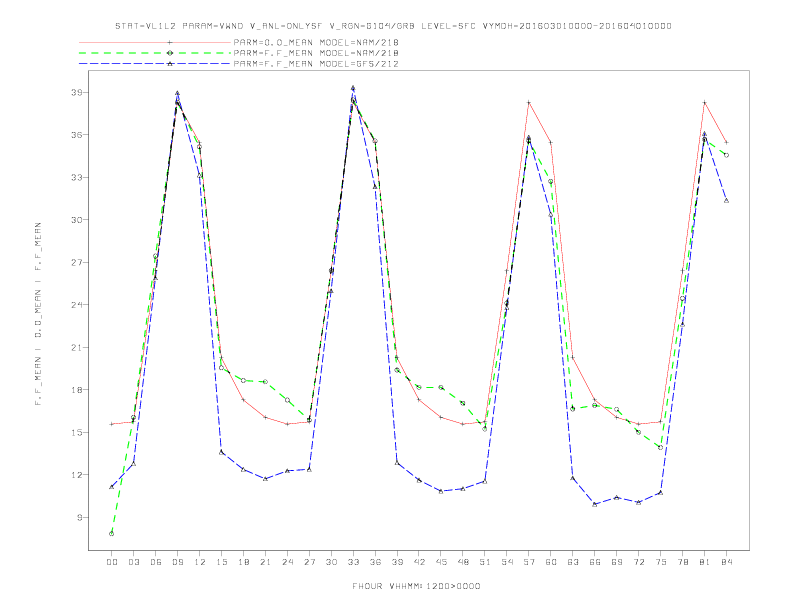This screenshot has height=612, width=792.
Task: Click x-axis forecast hour label 81
Action: [x=705, y=562]
